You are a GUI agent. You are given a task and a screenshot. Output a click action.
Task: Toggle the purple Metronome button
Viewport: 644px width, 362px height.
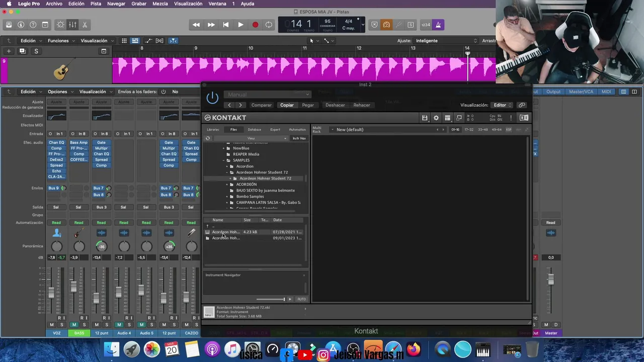click(x=438, y=25)
